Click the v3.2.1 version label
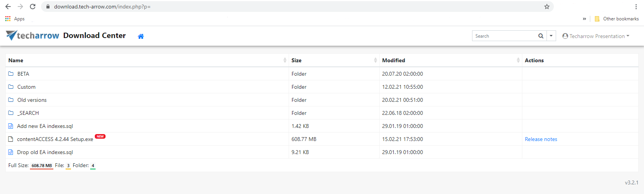 pos(631,182)
